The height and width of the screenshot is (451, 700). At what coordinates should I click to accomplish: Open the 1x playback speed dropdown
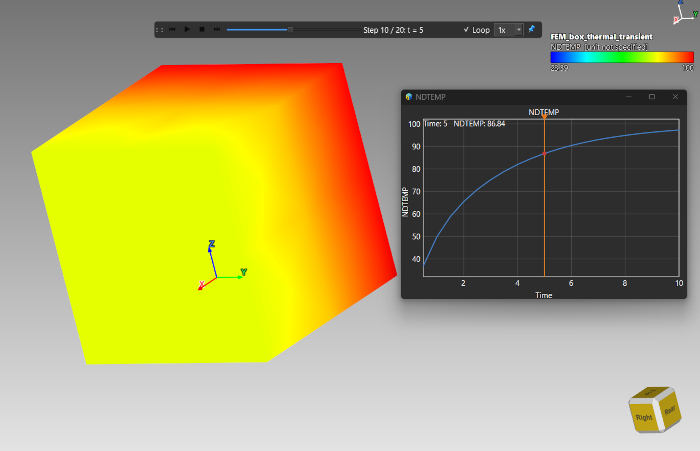[508, 30]
